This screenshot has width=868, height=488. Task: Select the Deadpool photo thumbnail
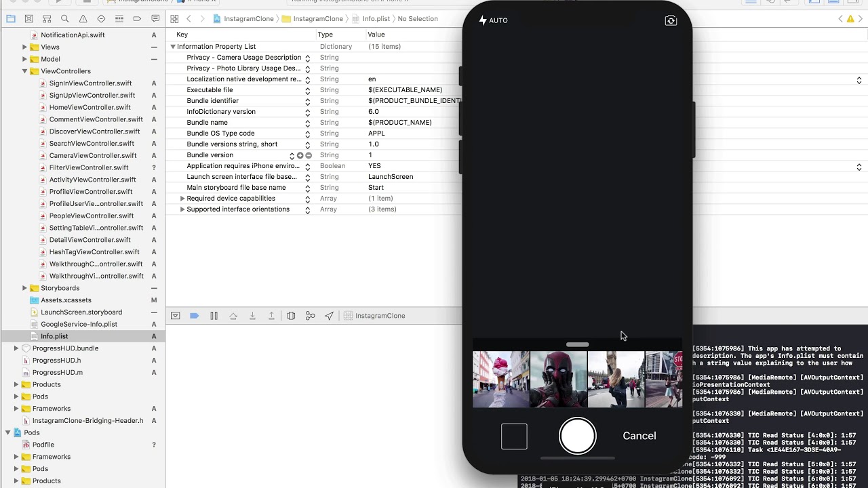pyautogui.click(x=559, y=380)
